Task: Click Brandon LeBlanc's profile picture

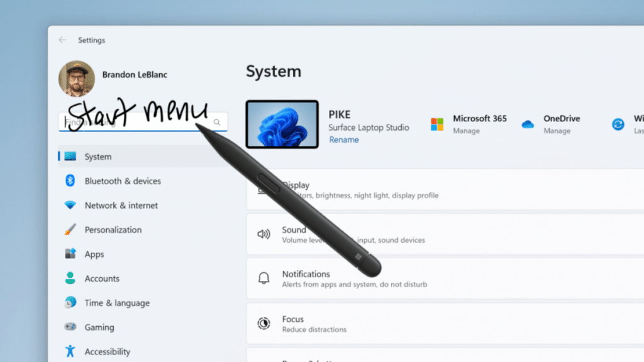Action: pyautogui.click(x=77, y=79)
